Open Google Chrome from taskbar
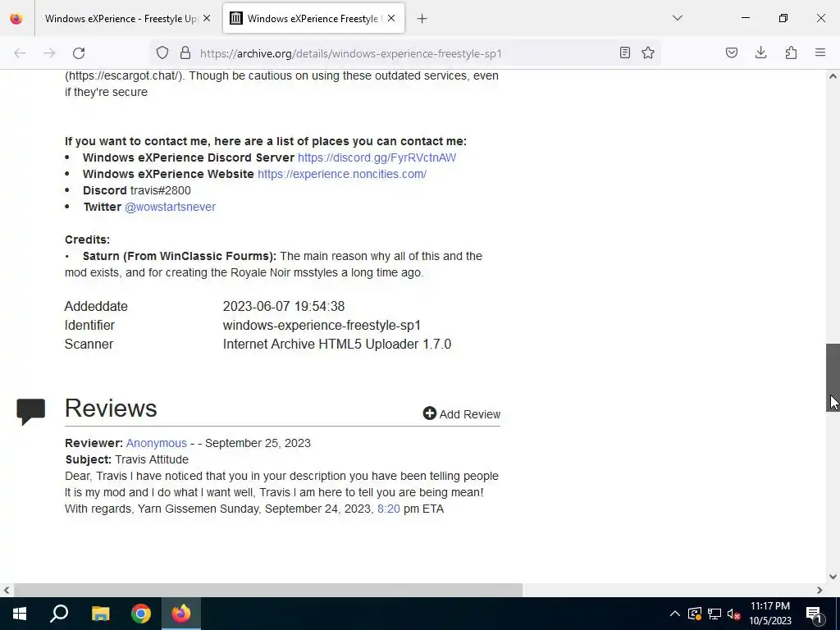This screenshot has height=630, width=840. pos(141,614)
